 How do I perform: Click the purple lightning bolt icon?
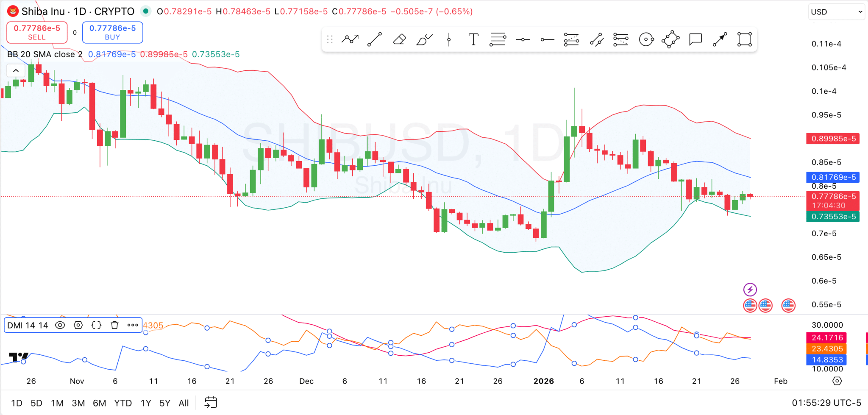tap(750, 289)
